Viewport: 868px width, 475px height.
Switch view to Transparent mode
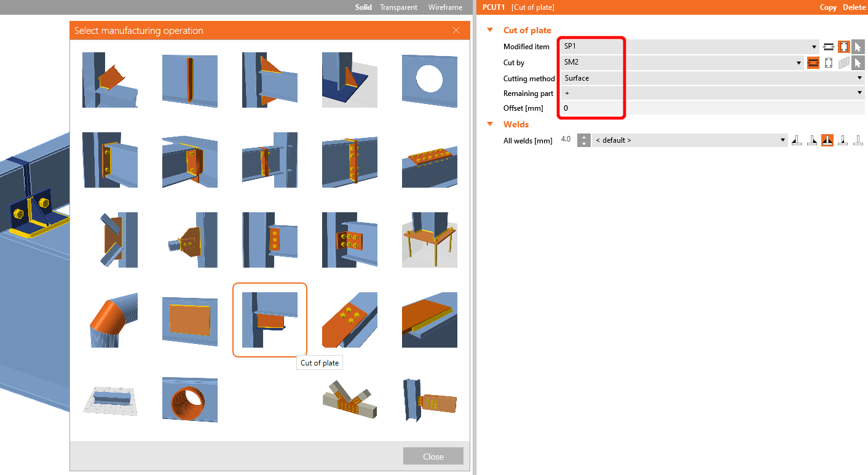398,7
